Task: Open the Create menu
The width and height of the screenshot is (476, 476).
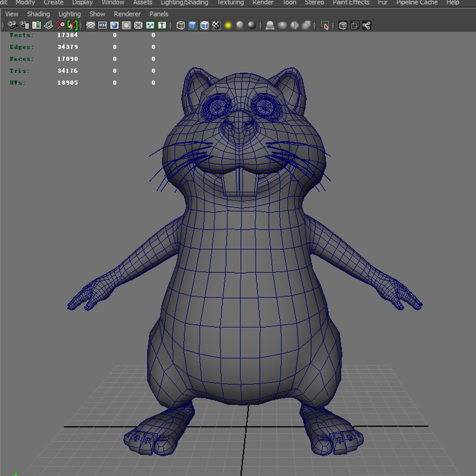Action: pos(53,3)
